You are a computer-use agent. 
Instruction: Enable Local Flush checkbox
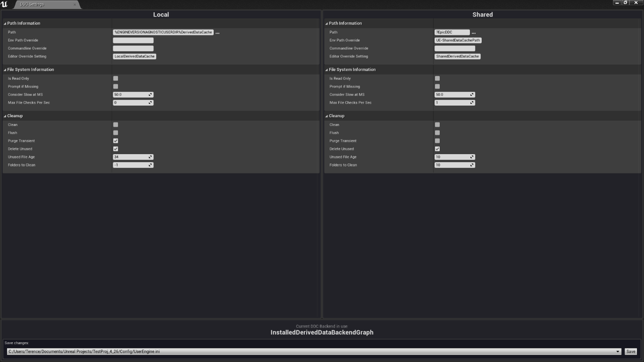point(116,132)
